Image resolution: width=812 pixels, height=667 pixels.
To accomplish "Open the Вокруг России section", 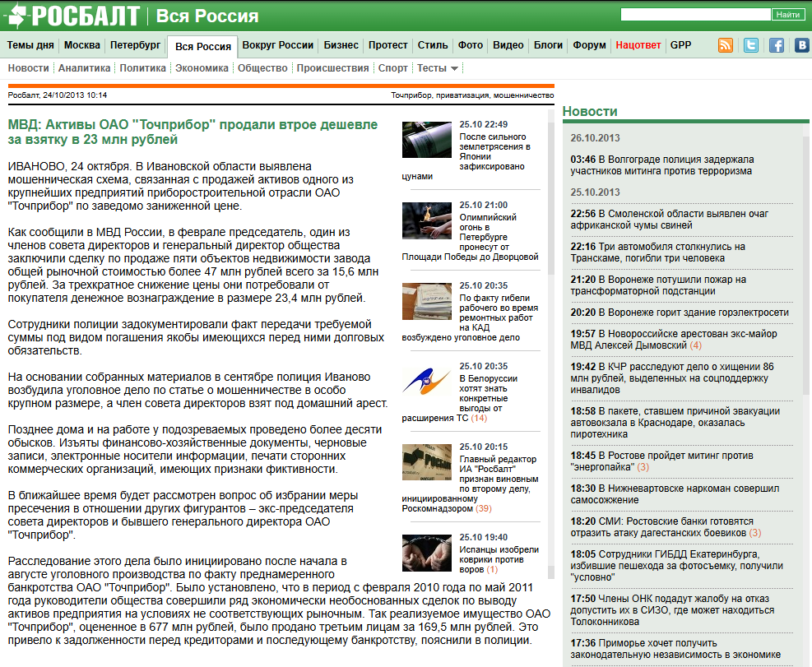I will click(277, 45).
